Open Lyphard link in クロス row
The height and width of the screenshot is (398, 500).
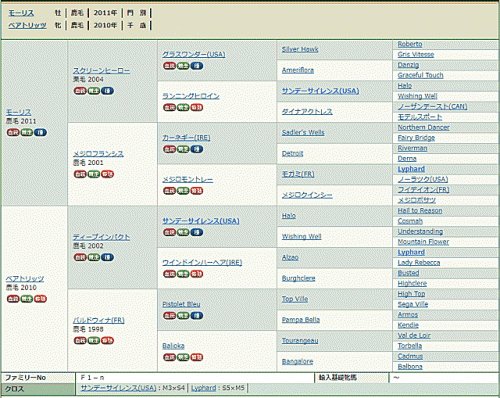tap(203, 388)
